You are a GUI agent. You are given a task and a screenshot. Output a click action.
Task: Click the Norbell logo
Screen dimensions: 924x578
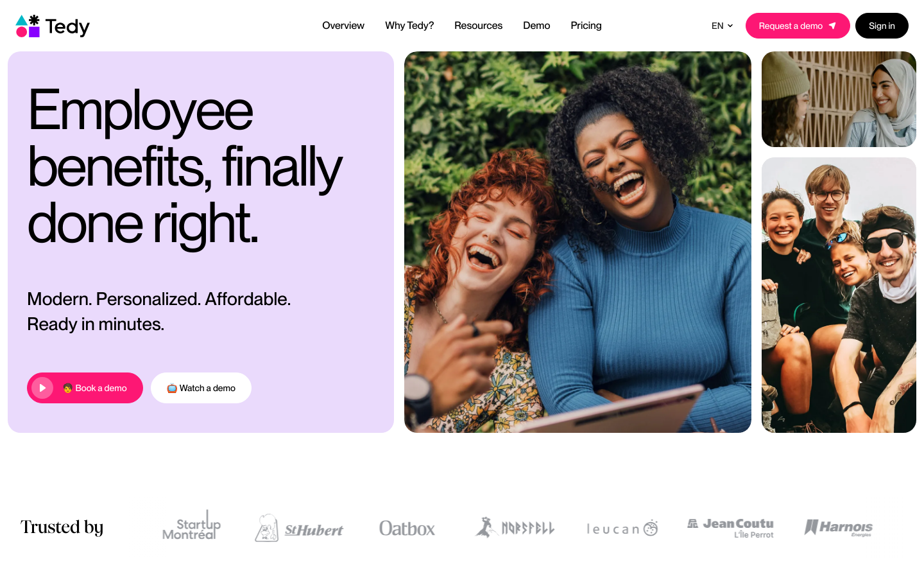[x=515, y=527]
